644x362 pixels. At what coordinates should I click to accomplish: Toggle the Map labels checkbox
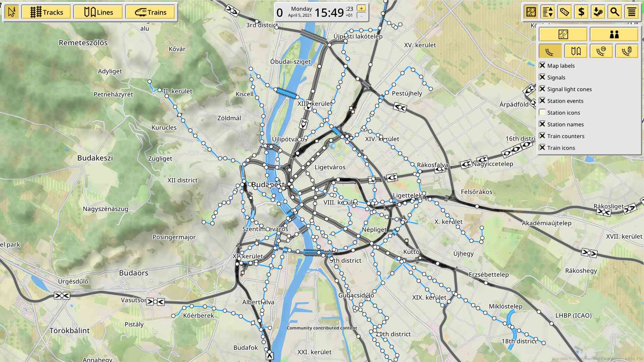coord(542,65)
